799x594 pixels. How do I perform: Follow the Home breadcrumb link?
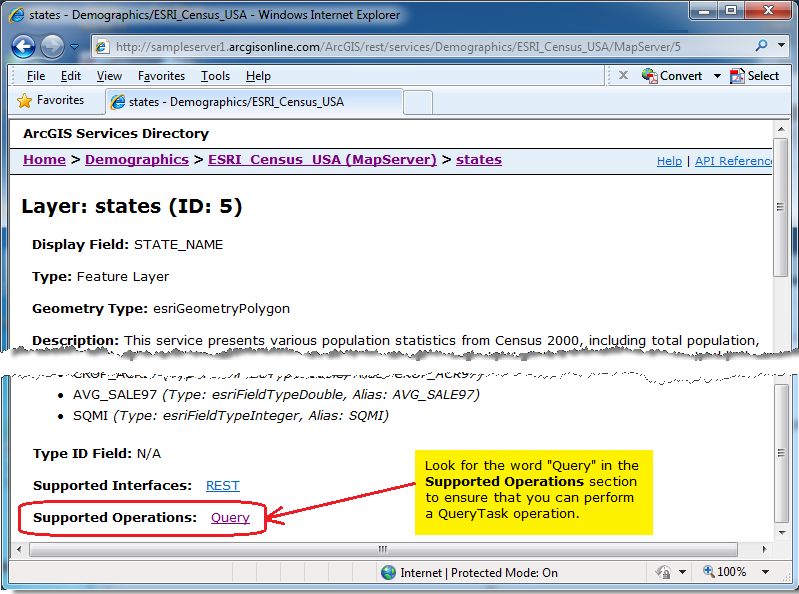tap(44, 160)
